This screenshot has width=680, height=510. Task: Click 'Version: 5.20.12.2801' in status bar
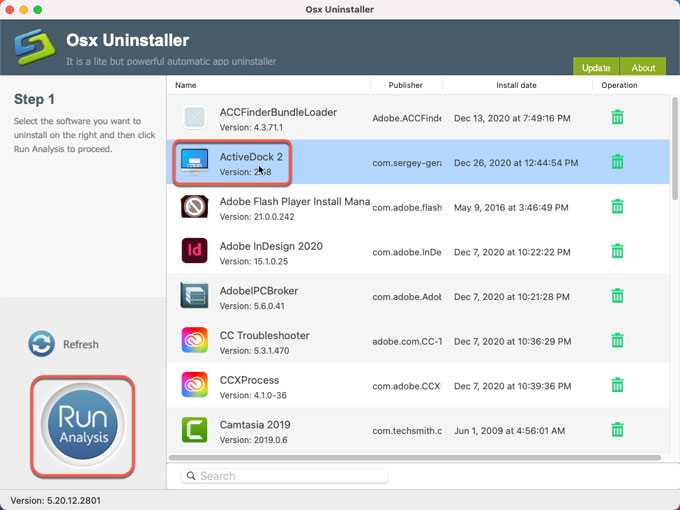point(56,500)
